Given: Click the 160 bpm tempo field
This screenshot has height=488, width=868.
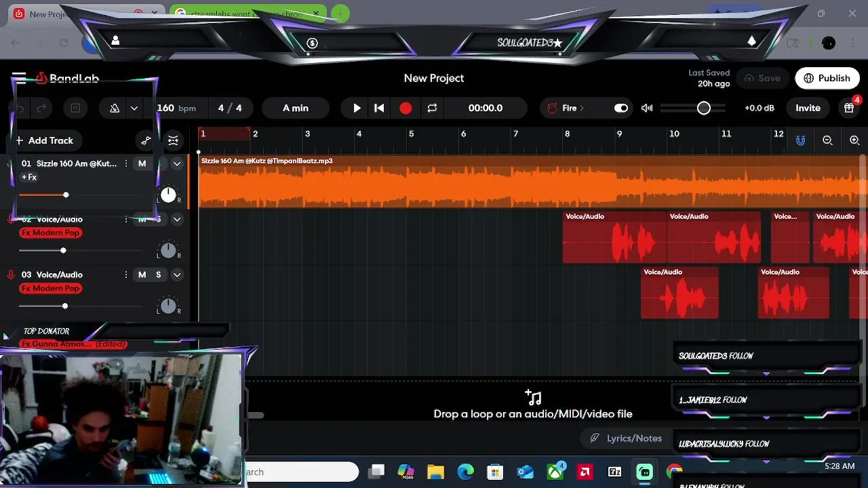Looking at the screenshot, I should 176,108.
